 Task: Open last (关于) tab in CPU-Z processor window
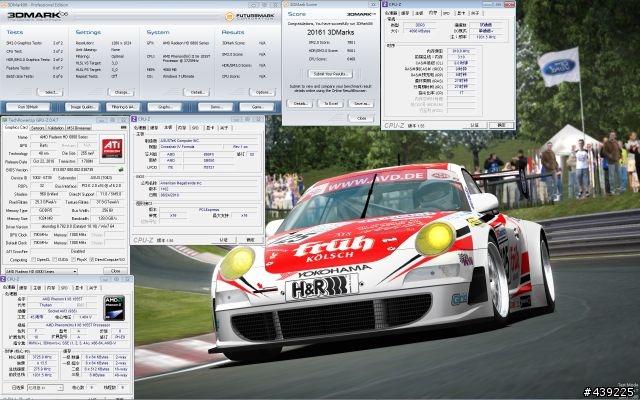tap(93, 288)
